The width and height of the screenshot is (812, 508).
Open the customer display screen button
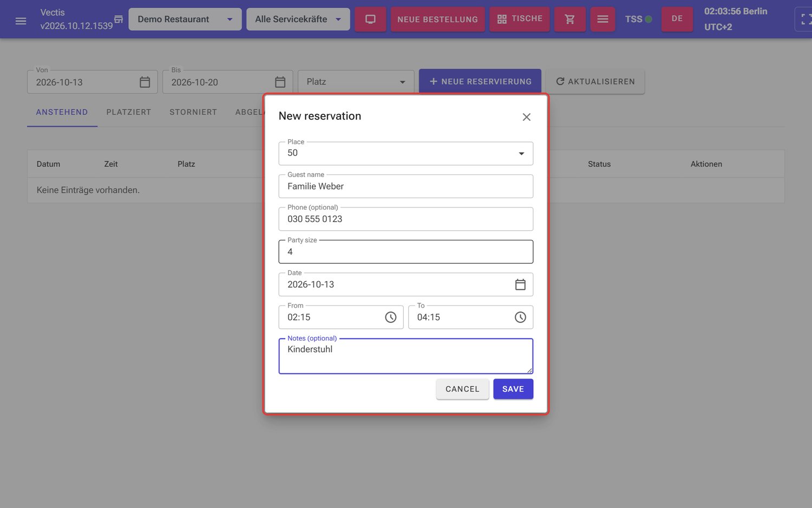click(370, 19)
